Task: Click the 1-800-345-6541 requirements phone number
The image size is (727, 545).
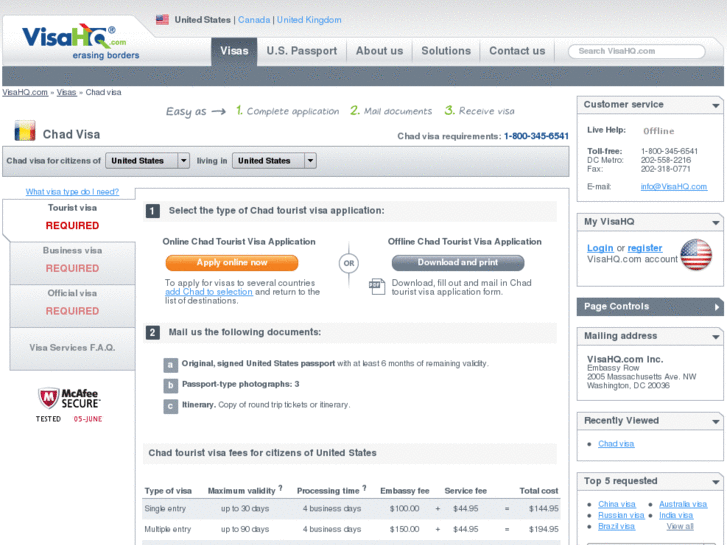Action: [536, 136]
